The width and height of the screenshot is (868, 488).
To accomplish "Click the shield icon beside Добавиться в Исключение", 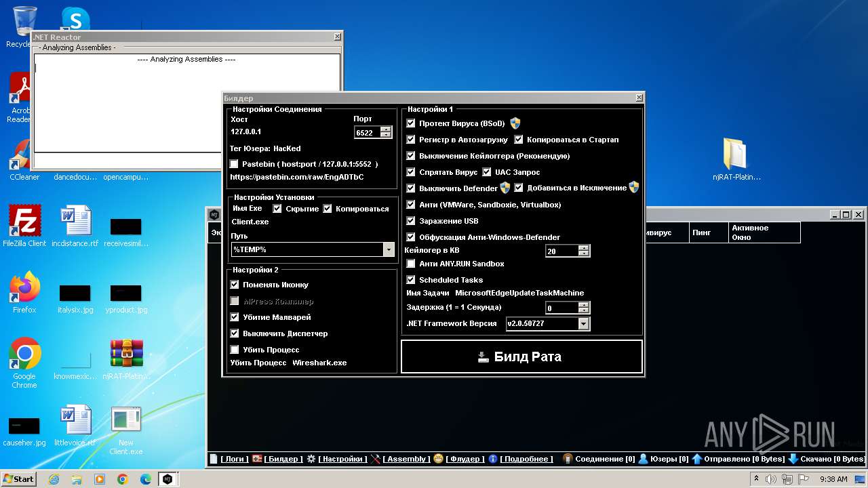I will tap(634, 188).
